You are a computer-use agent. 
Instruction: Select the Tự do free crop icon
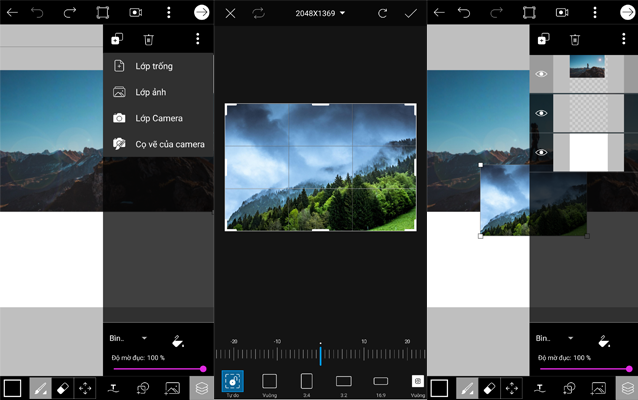(x=232, y=381)
